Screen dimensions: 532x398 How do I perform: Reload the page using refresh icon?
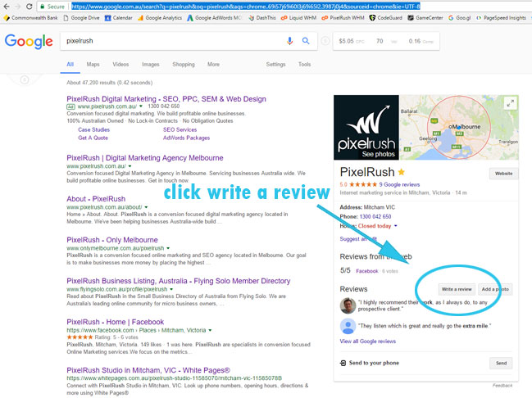(x=30, y=5)
